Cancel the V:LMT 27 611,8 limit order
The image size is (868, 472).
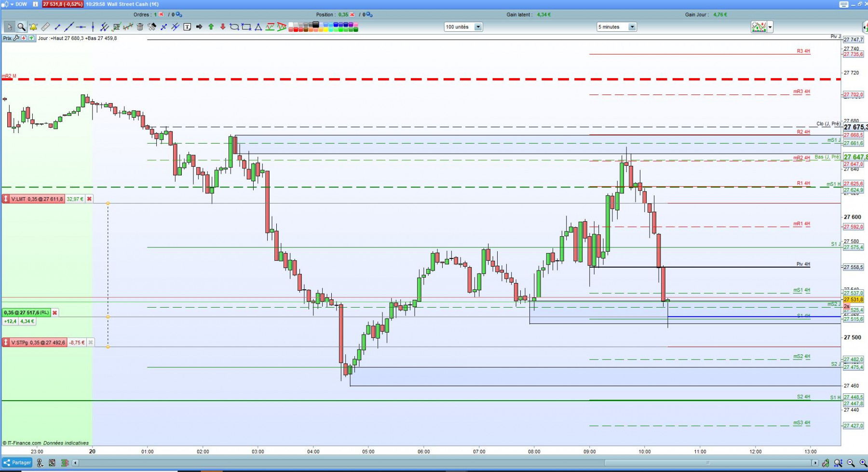click(x=89, y=199)
